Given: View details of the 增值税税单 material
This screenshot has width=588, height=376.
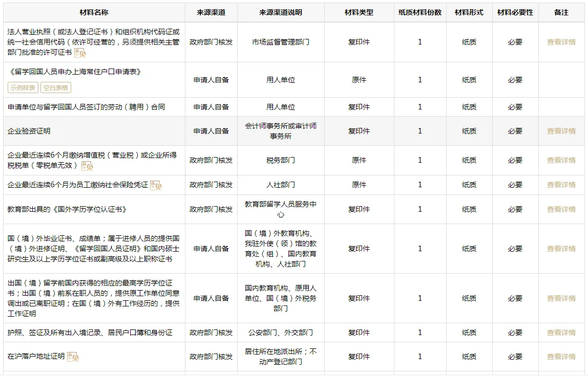Looking at the screenshot, I should (x=561, y=160).
